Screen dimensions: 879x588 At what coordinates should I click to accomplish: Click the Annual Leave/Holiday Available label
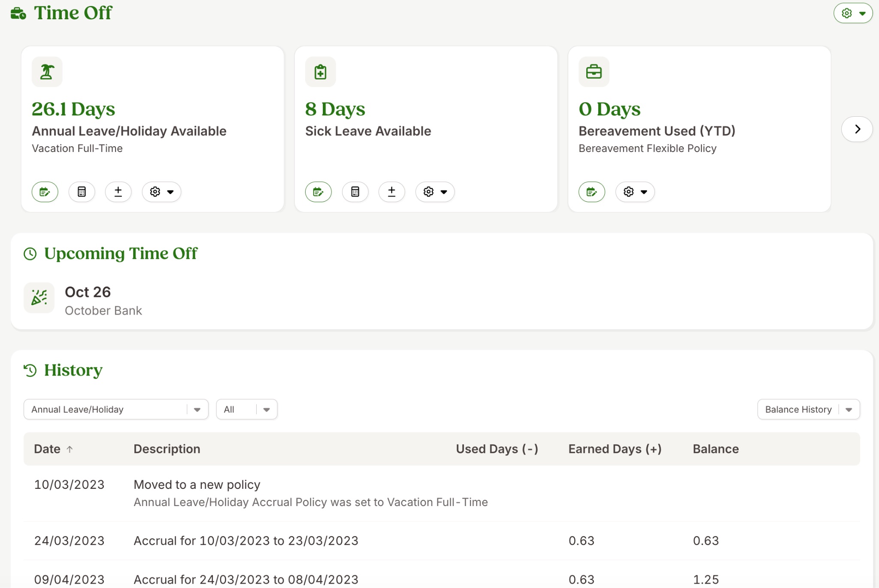(x=129, y=131)
